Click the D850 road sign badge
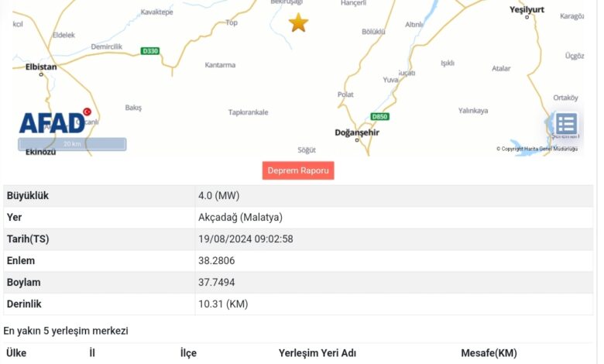 tap(379, 116)
